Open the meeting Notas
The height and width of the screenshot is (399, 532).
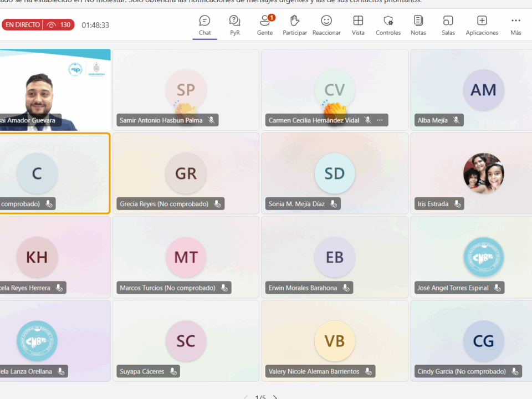tap(418, 25)
